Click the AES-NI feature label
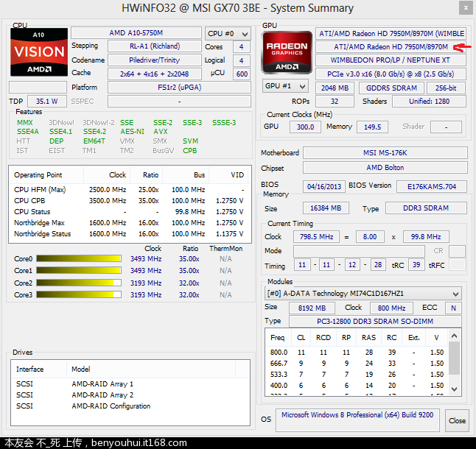The image size is (476, 449). pos(132,132)
